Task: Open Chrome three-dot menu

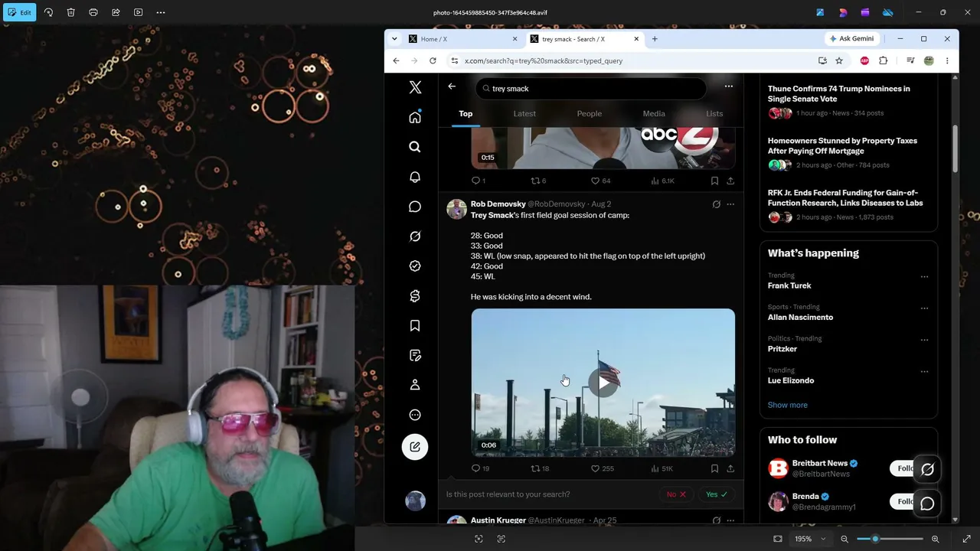Action: (x=947, y=60)
